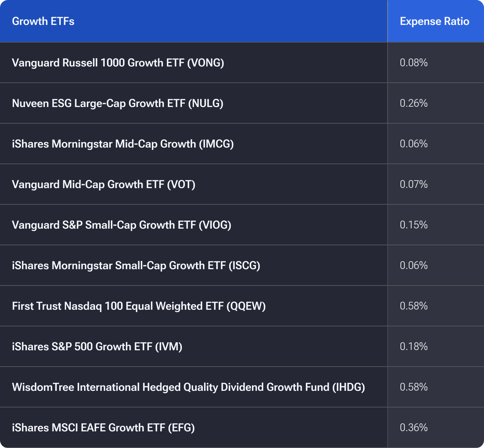Select Vanguard Russell 1000 Growth ETF (VONG)
Screen dimensions: 484x448
click(118, 63)
